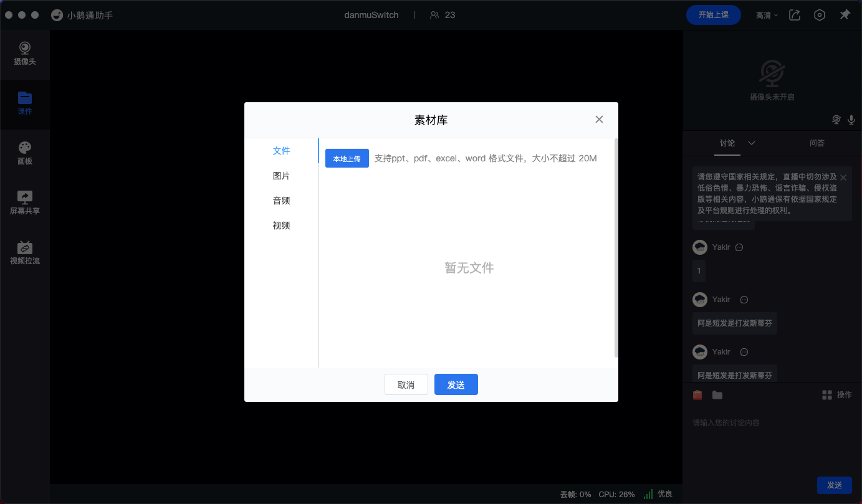862x504 pixels.
Task: Open 视频拉流 video stream pull
Action: 25,253
